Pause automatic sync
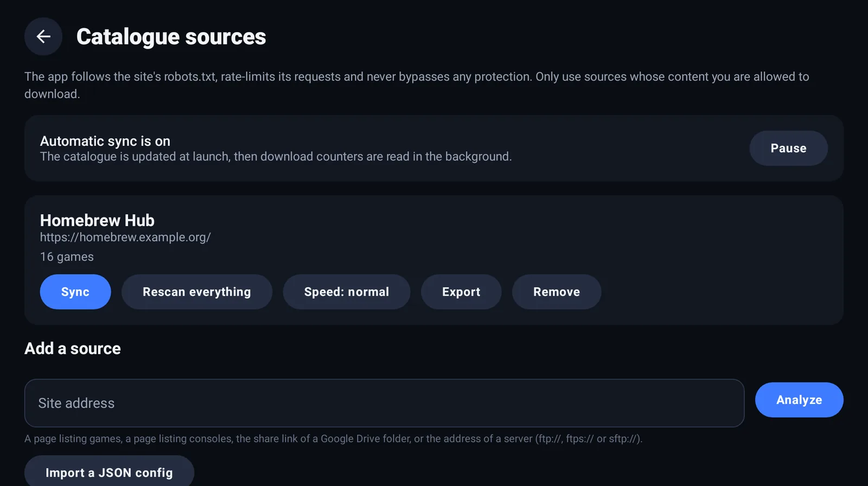This screenshot has height=486, width=868. tap(788, 148)
